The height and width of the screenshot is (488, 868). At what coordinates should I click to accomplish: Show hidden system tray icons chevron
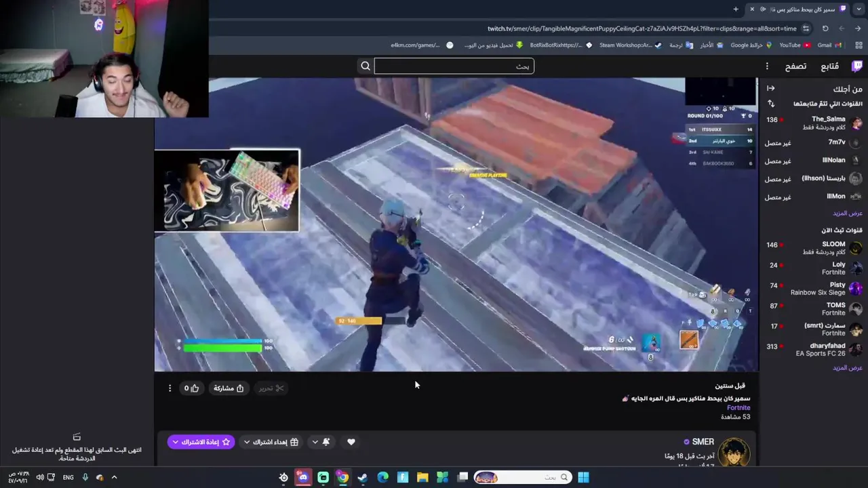click(114, 477)
